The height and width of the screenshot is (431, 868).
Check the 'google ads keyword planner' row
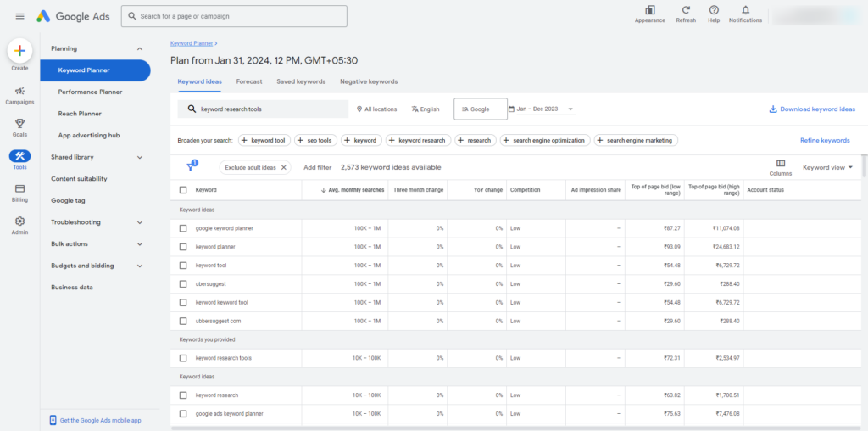coord(183,413)
